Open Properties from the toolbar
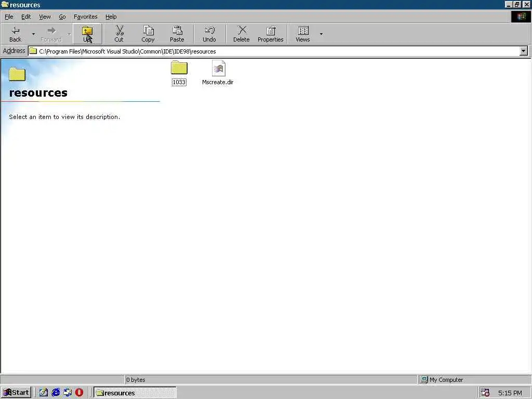Screen dimensions: 532x399 pyautogui.click(x=270, y=34)
